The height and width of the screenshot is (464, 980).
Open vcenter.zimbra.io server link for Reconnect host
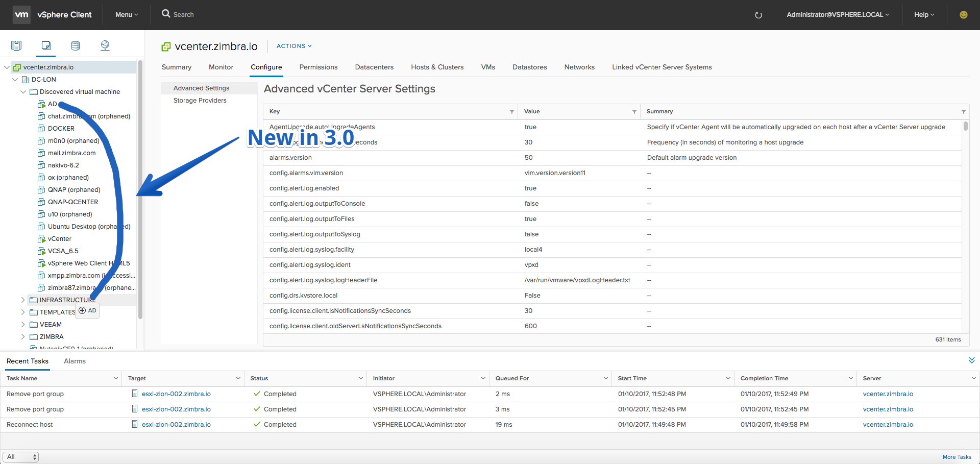[888, 424]
